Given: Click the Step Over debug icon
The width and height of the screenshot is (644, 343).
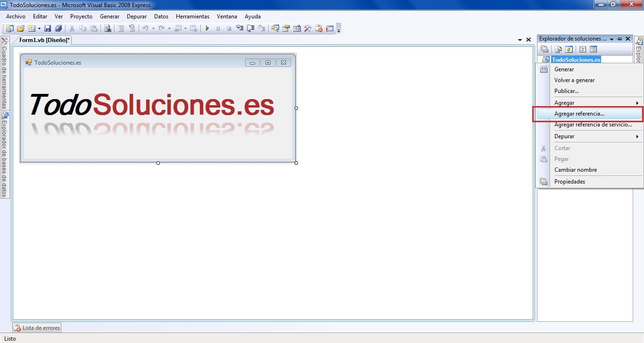Looking at the screenshot, I should 250,28.
